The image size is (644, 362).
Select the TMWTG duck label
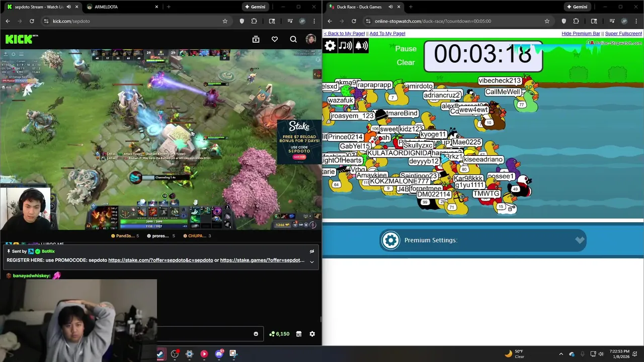486,194
